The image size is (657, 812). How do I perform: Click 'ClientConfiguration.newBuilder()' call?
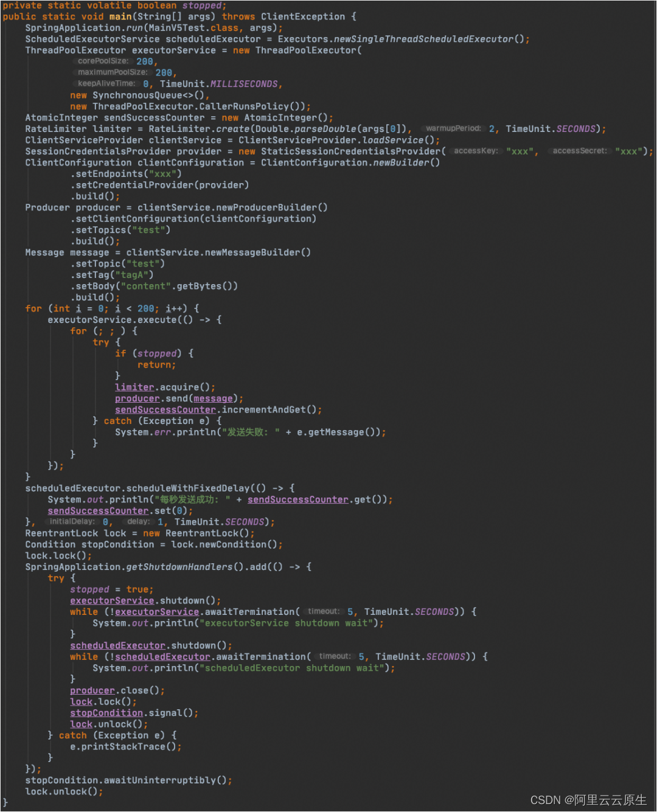[350, 163]
